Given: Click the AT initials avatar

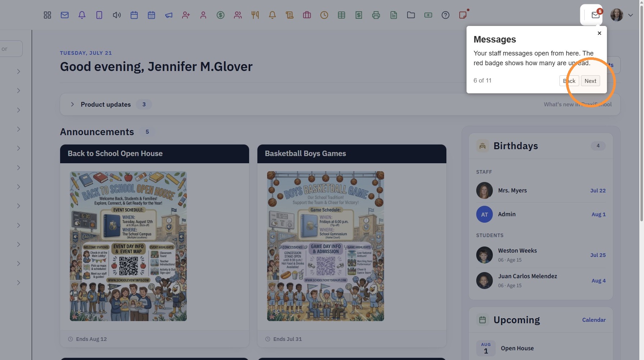Looking at the screenshot, I should click(485, 214).
